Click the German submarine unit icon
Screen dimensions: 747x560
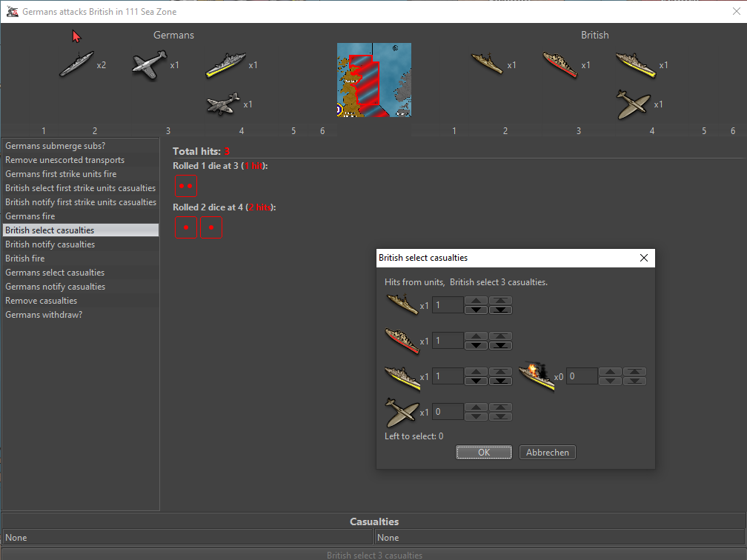click(x=76, y=64)
